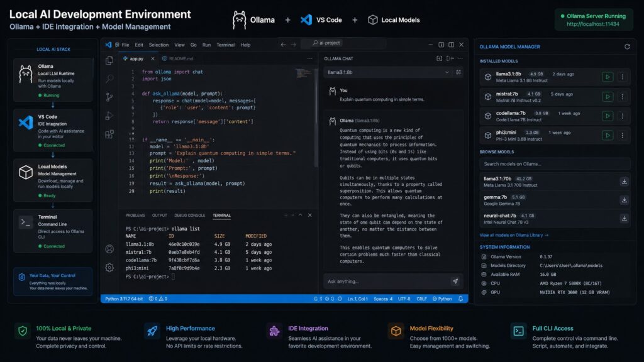
Task: Open editor tab more actions ellipsis
Action: (x=309, y=58)
